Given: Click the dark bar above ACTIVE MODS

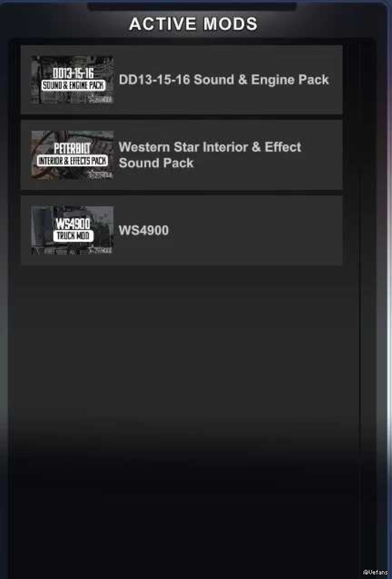Looking at the screenshot, I should click(x=193, y=6).
